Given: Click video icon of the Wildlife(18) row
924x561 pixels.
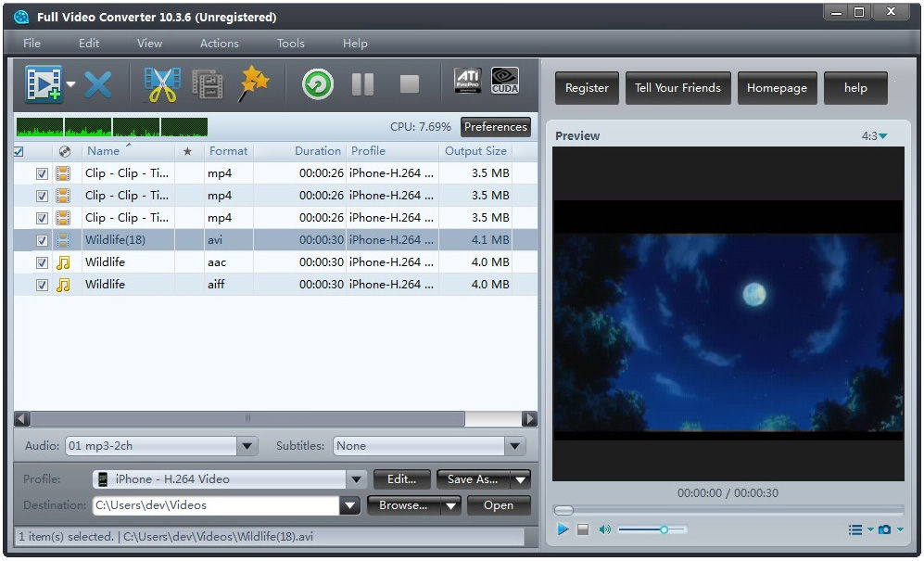Looking at the screenshot, I should tap(63, 240).
